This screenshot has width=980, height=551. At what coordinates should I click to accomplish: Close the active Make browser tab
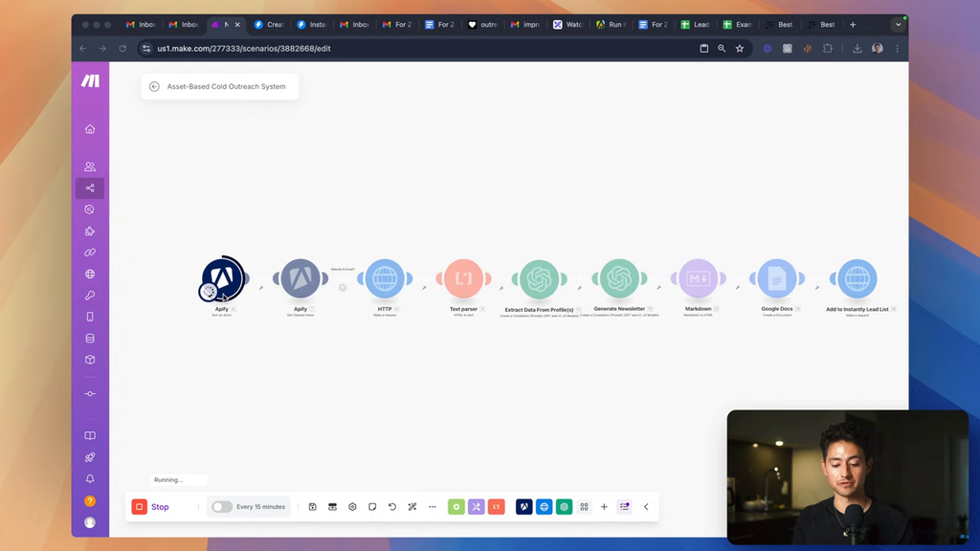pos(237,24)
